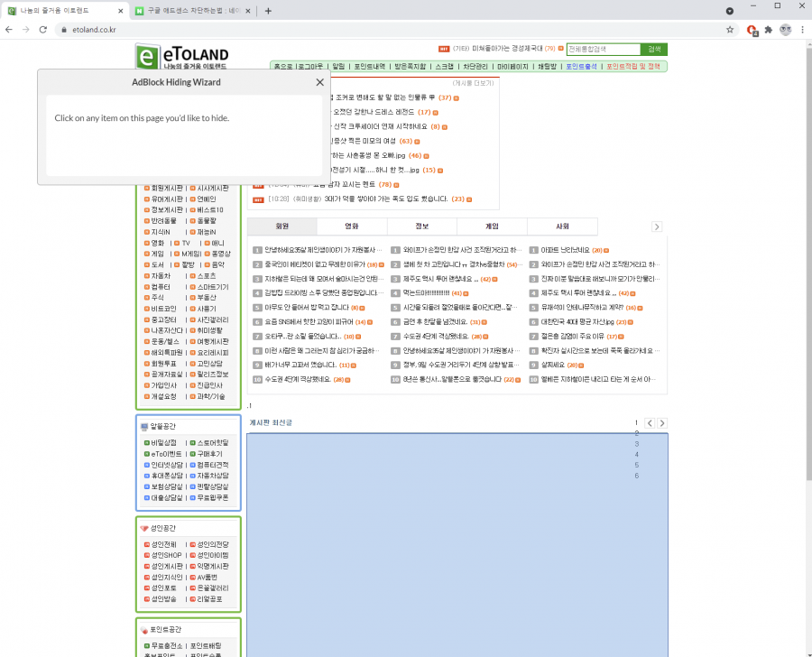Close the second tab about 구글 애드센스
The height and width of the screenshot is (657, 812).
pos(248,11)
